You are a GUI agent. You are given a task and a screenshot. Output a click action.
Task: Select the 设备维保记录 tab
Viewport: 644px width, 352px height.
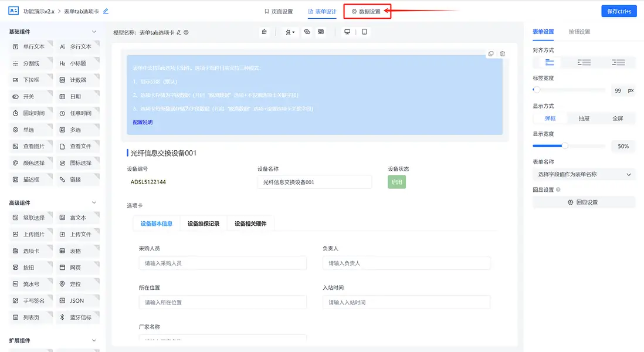[204, 224]
